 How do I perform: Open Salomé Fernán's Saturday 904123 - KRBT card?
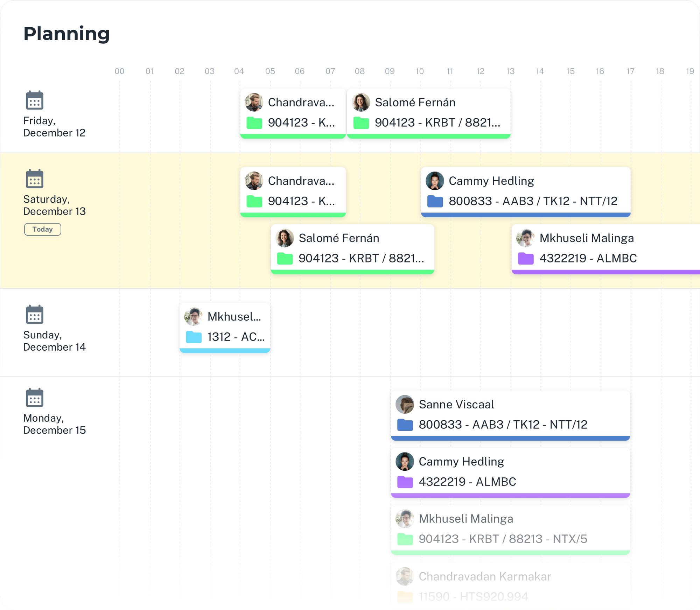[x=352, y=248]
